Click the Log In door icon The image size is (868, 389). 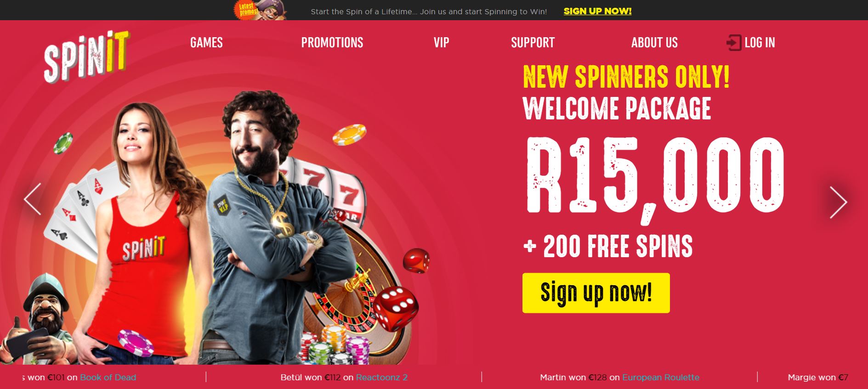[x=734, y=43]
